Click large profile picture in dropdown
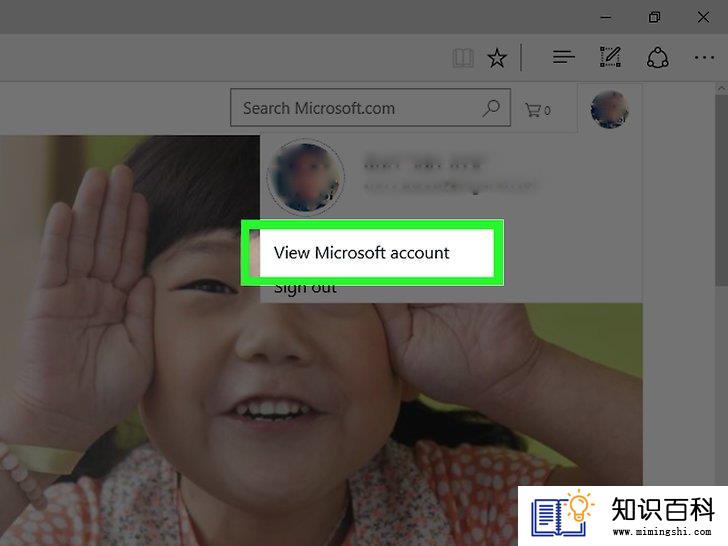The width and height of the screenshot is (728, 546). [306, 177]
